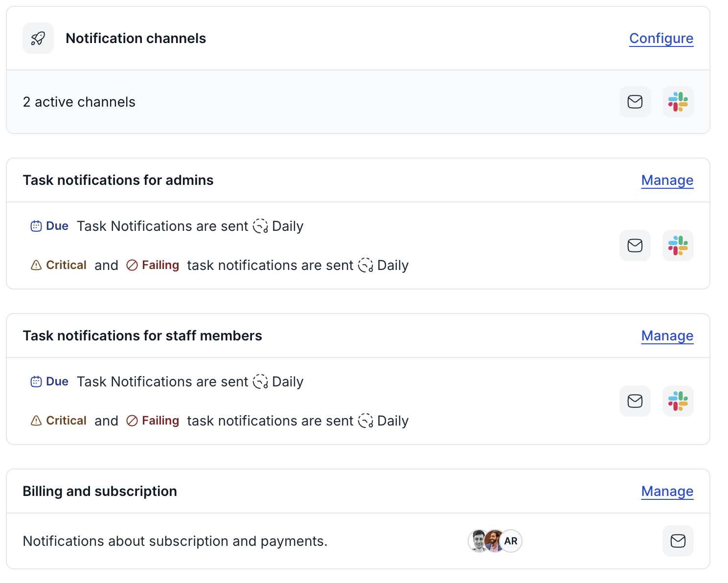Click the Due calendar badge under admin notifications
728x583 pixels.
[x=49, y=226]
